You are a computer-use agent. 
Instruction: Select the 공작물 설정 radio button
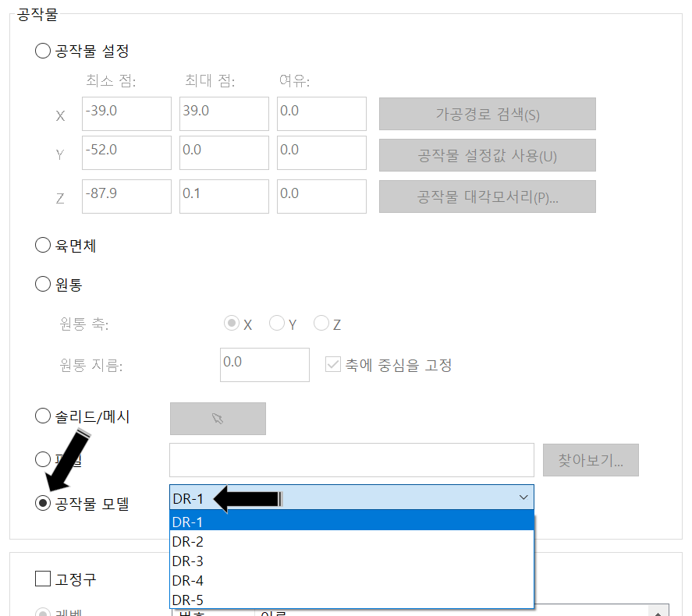click(43, 51)
